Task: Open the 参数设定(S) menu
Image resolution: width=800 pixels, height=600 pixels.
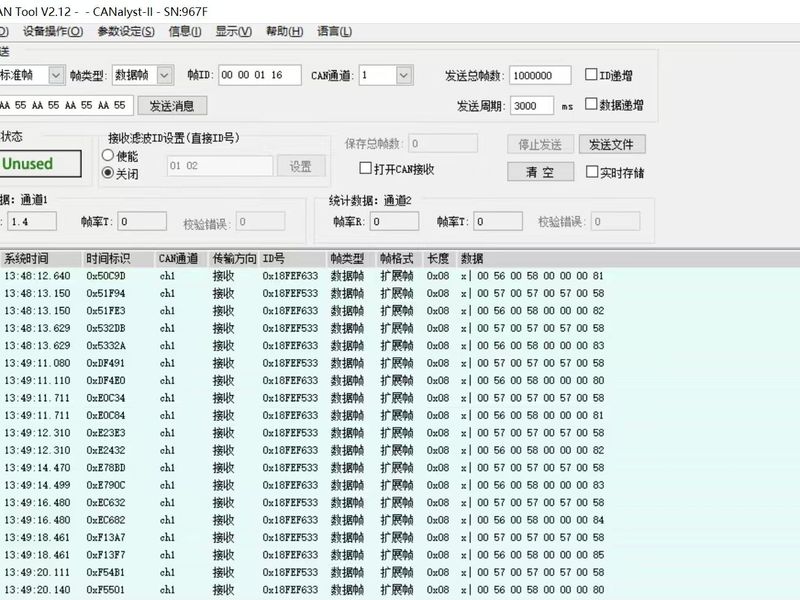Action: click(126, 31)
